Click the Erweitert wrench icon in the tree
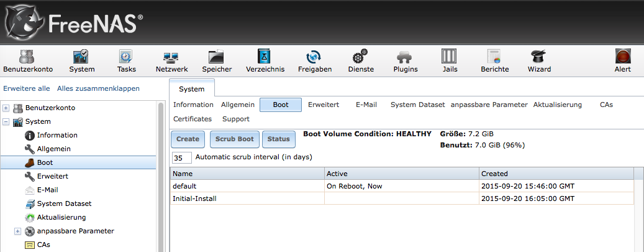This screenshot has height=252, width=644. [30, 176]
